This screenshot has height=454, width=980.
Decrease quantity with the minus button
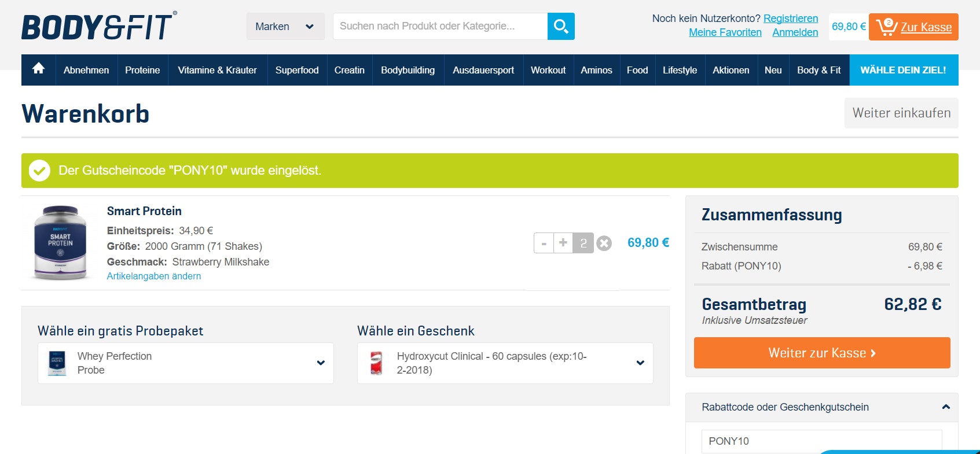544,243
